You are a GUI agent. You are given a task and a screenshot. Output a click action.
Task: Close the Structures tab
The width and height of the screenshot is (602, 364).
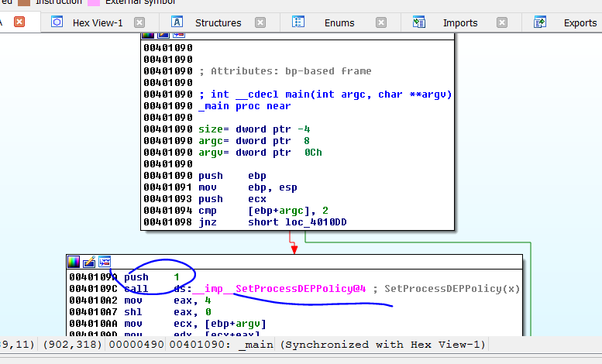(x=260, y=22)
